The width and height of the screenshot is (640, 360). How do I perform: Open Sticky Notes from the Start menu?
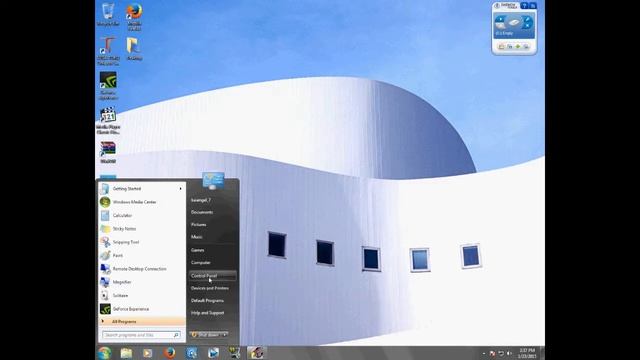click(141, 229)
